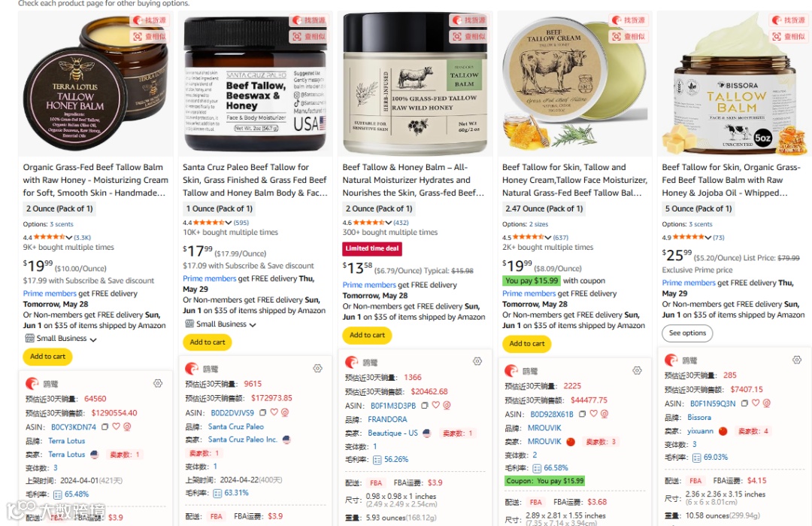812x526 pixels.
Task: Click target icon next to ASIN B0F1N59Q3N
Action: click(x=766, y=403)
